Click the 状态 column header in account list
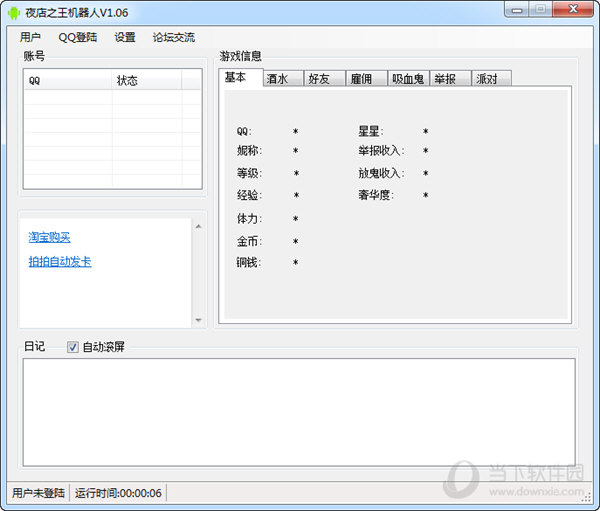 click(x=147, y=80)
